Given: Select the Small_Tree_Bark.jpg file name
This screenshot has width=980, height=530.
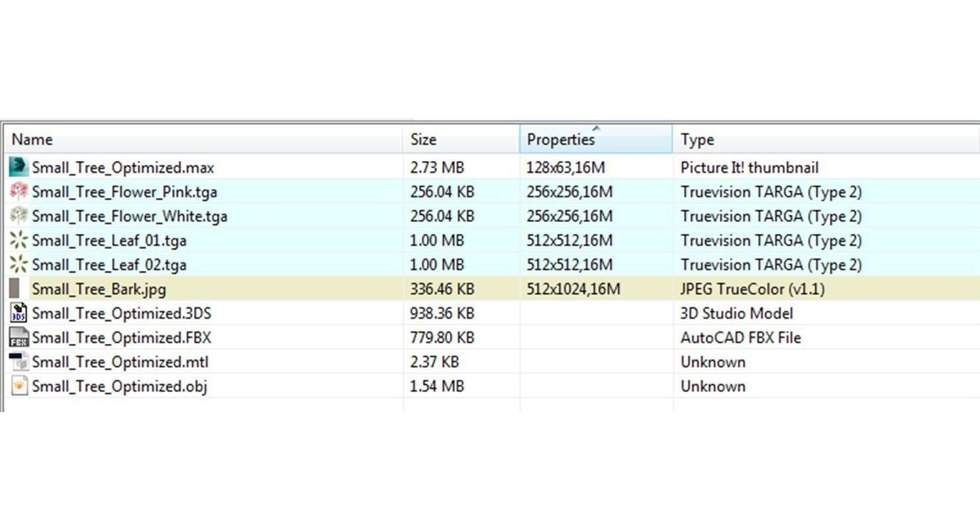Looking at the screenshot, I should click(x=99, y=289).
